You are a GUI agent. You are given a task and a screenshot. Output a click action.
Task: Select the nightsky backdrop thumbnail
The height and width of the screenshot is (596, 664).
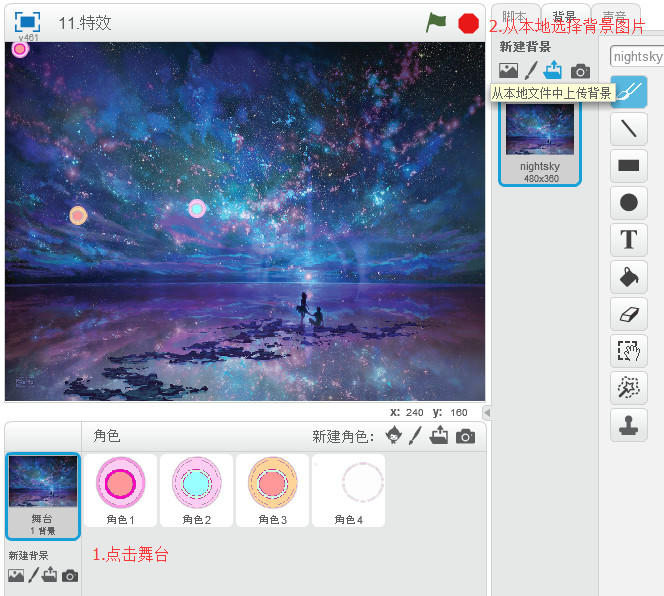[540, 143]
